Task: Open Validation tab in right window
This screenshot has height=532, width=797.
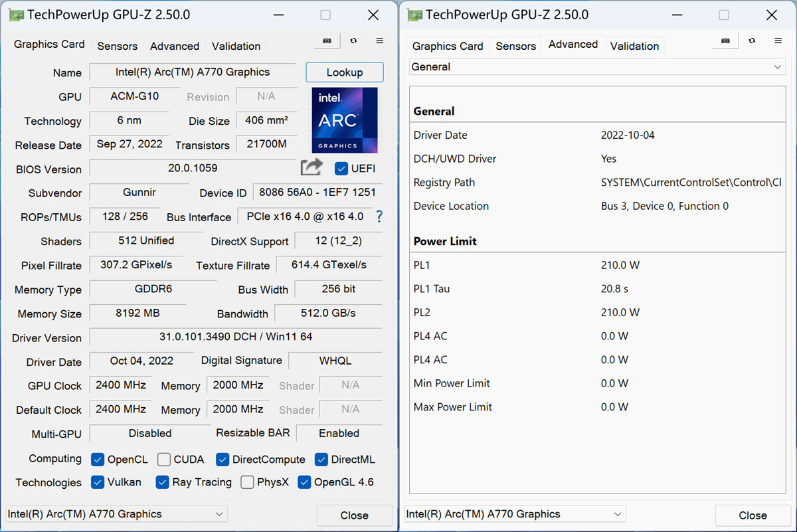Action: 634,46
